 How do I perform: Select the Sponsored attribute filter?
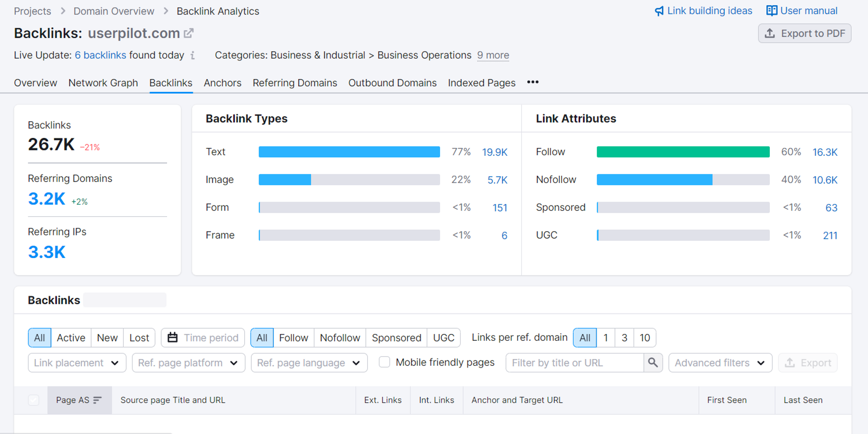click(x=397, y=338)
